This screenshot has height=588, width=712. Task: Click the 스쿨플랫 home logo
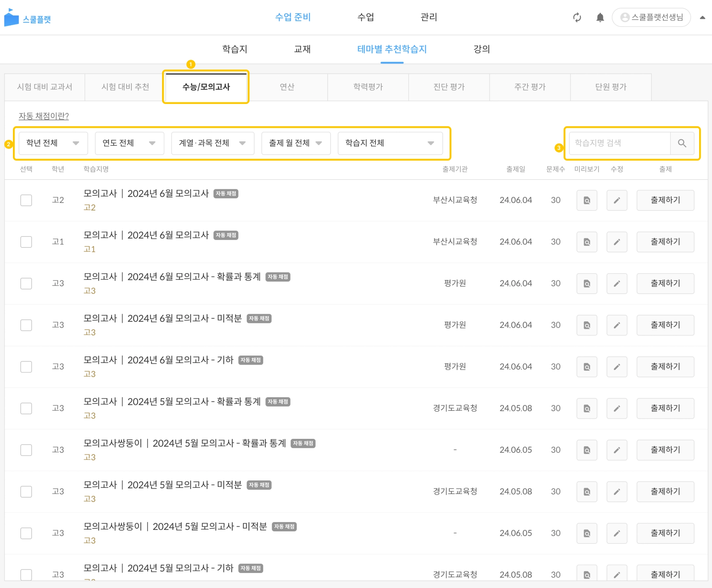(27, 18)
